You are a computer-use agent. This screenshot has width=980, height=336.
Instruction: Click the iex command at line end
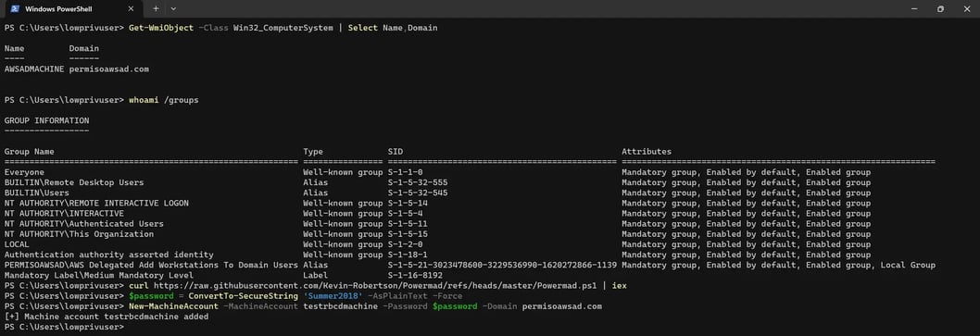pos(620,285)
